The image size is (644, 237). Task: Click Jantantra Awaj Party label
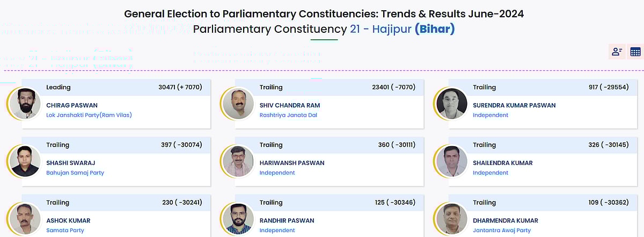point(502,230)
